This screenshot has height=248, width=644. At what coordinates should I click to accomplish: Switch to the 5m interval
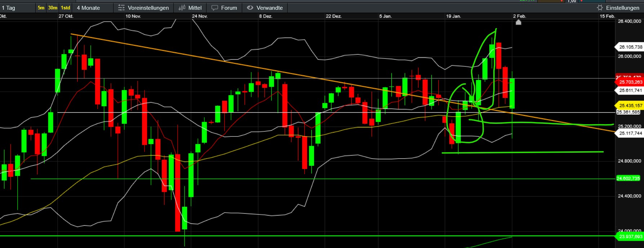41,8
